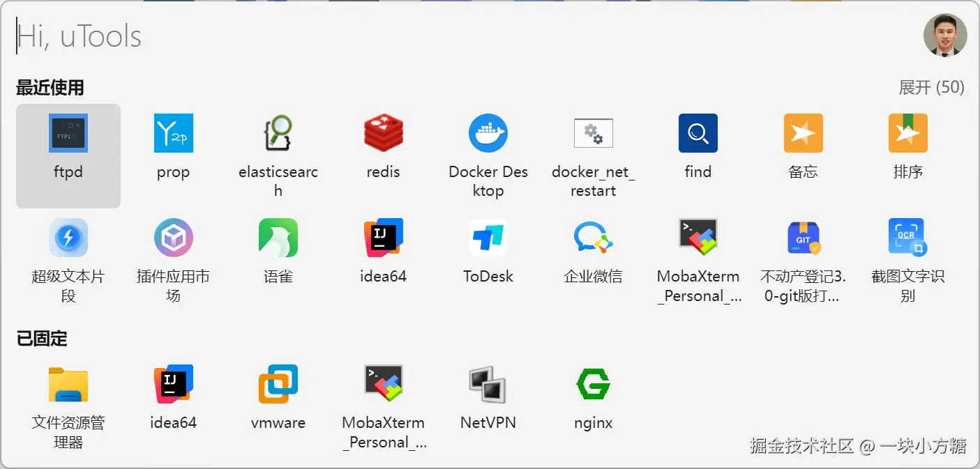This screenshot has width=980, height=469.
Task: Expand recent list with 展开 (50)
Action: [931, 87]
